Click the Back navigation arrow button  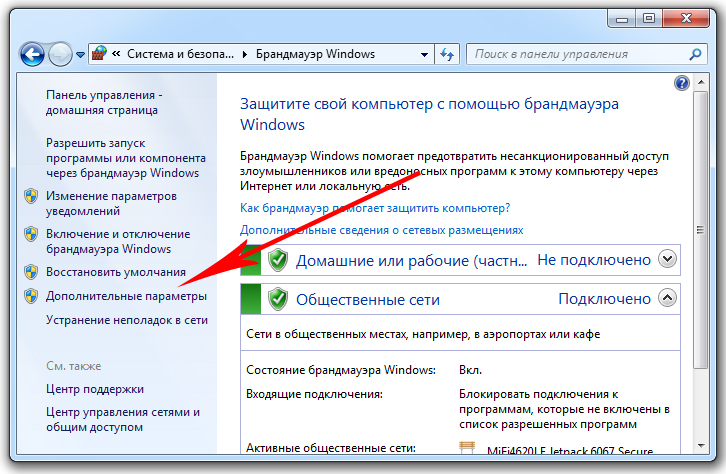(x=31, y=53)
